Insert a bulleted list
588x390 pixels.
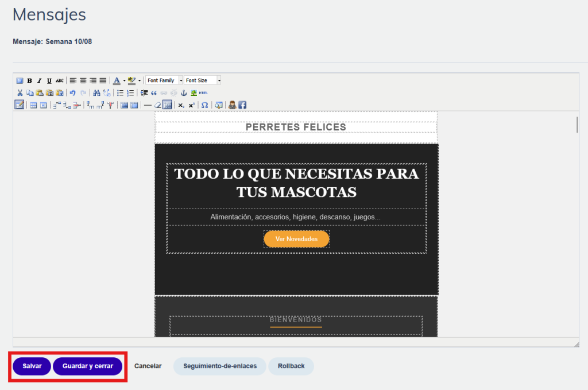[x=120, y=92]
